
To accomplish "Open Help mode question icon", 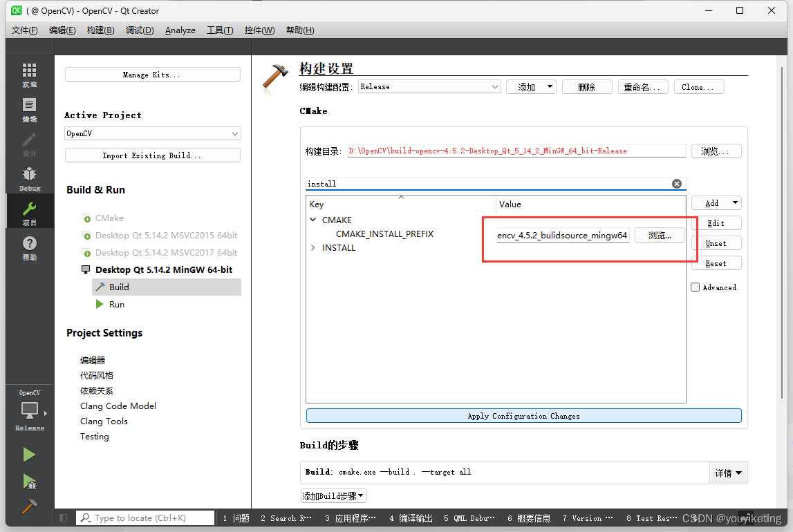I will coord(29,248).
